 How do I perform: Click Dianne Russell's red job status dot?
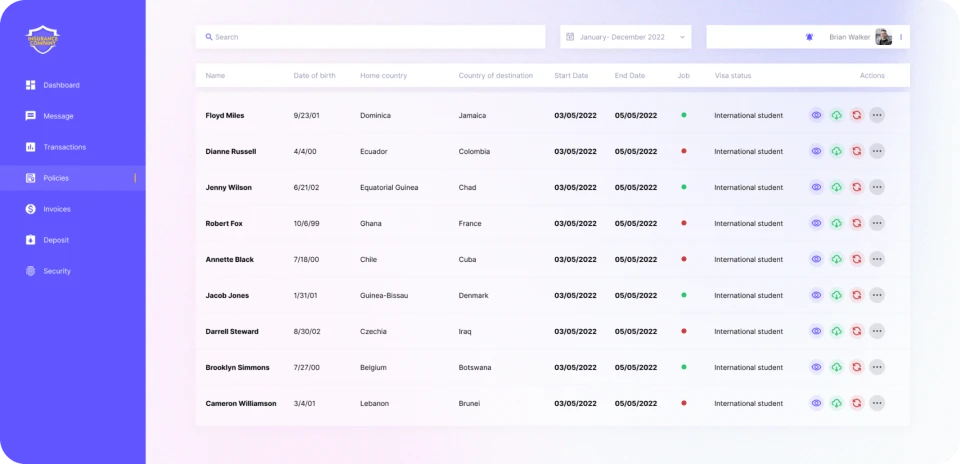[x=684, y=151]
